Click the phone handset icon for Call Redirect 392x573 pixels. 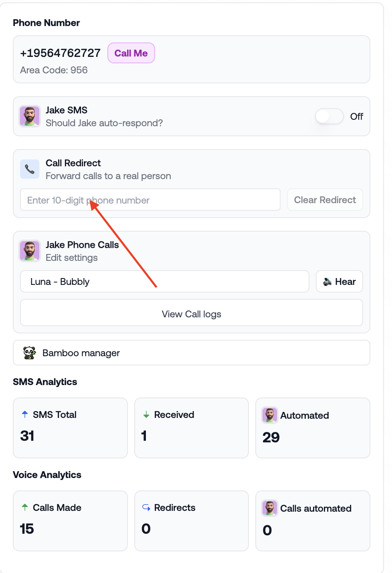30,169
